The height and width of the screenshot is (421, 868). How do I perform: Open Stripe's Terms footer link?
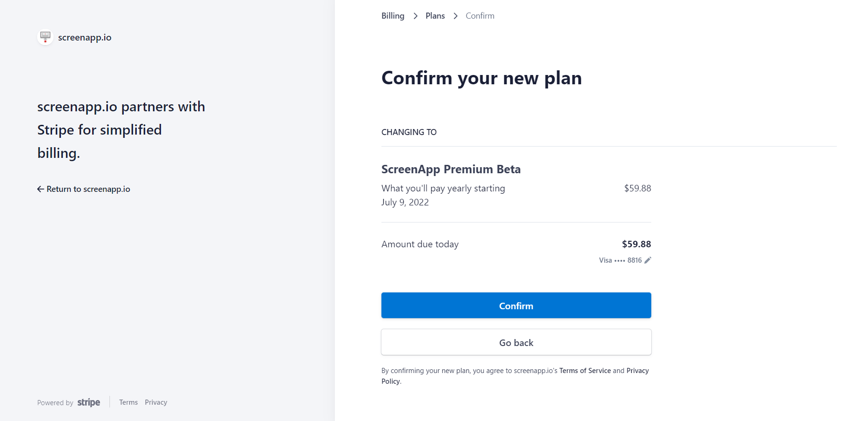[128, 402]
